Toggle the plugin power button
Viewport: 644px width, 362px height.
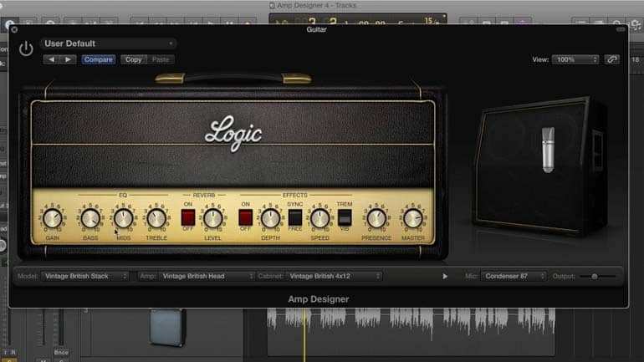coord(26,48)
